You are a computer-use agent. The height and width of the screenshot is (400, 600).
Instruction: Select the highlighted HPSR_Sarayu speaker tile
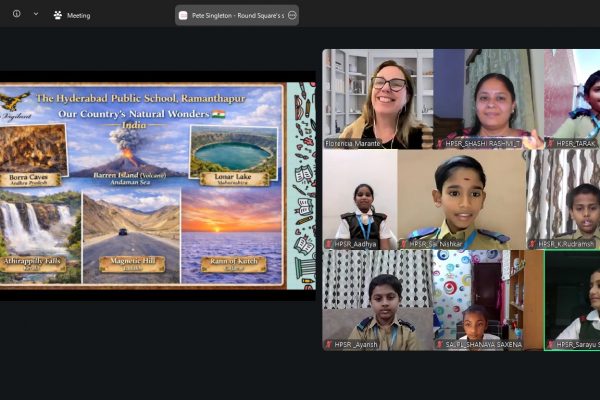click(x=572, y=300)
